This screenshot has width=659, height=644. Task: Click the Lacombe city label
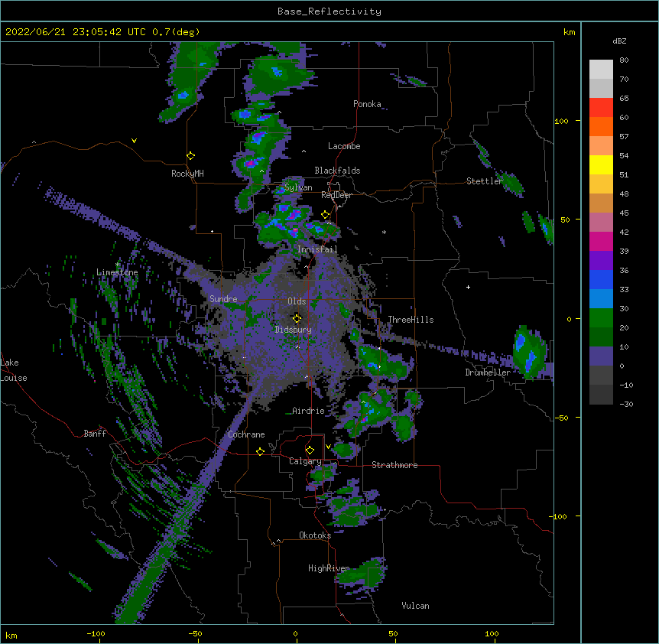tap(344, 146)
